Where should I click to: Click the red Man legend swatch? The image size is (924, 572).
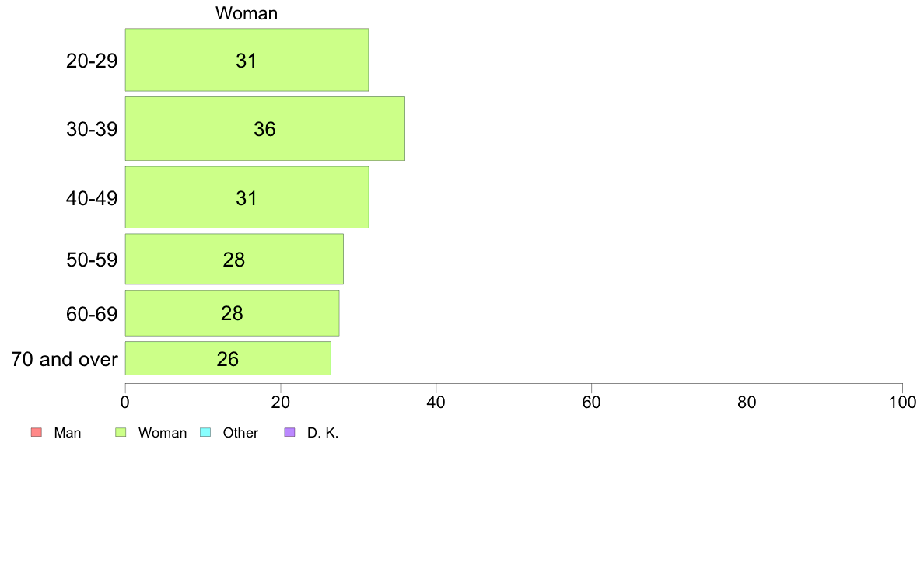tap(37, 432)
